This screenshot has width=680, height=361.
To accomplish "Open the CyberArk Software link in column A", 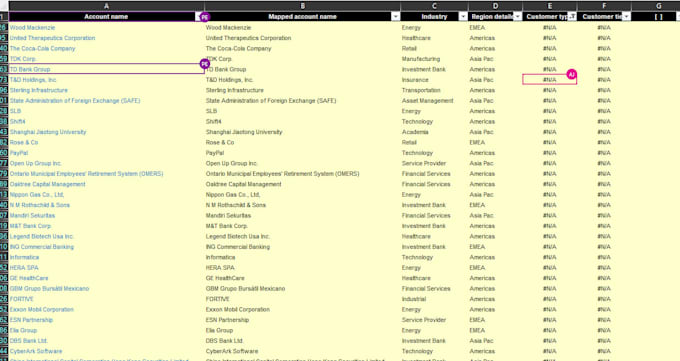I will coord(36,351).
